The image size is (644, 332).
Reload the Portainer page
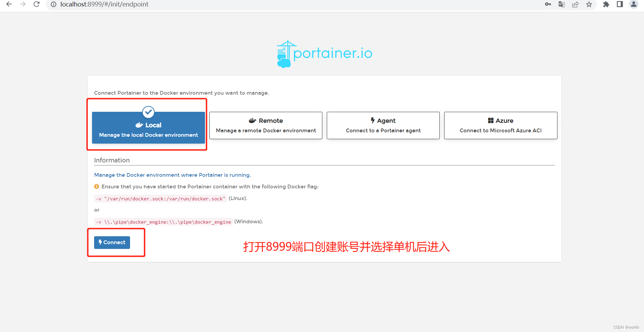click(37, 4)
